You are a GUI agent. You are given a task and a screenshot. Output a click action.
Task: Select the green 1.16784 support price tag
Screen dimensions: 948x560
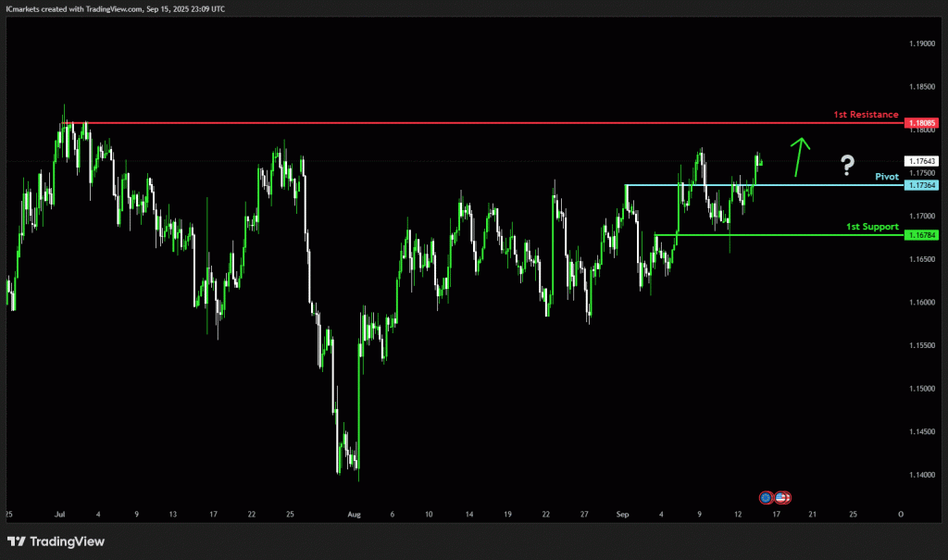(921, 234)
